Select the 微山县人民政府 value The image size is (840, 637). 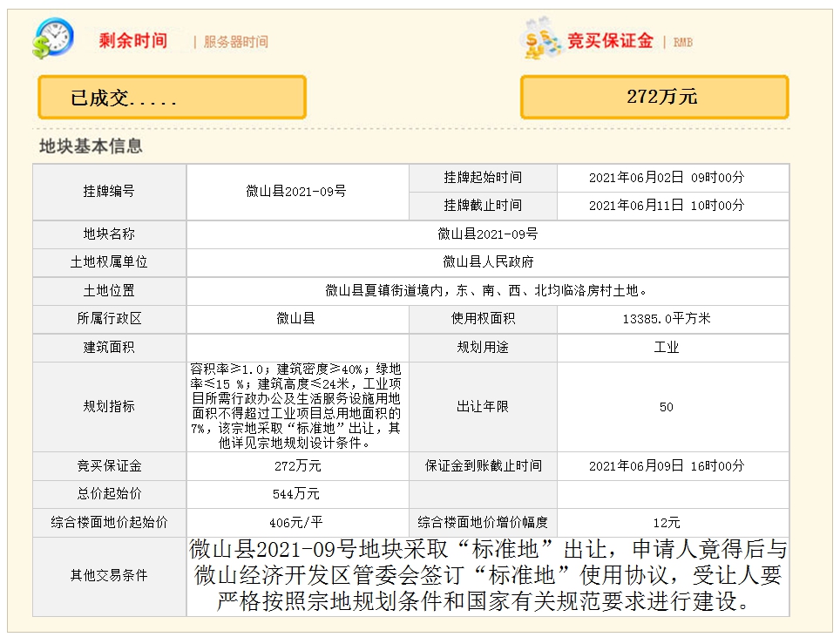(488, 262)
